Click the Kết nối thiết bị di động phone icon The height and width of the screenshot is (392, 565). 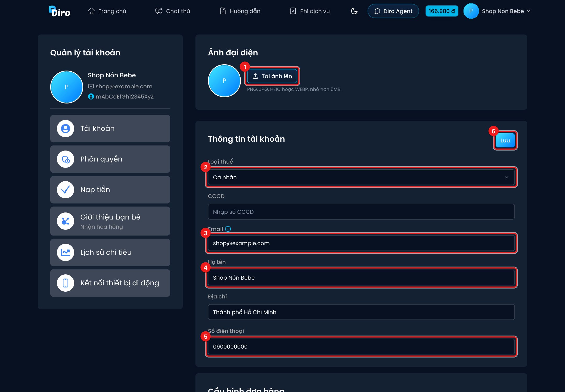(x=65, y=283)
